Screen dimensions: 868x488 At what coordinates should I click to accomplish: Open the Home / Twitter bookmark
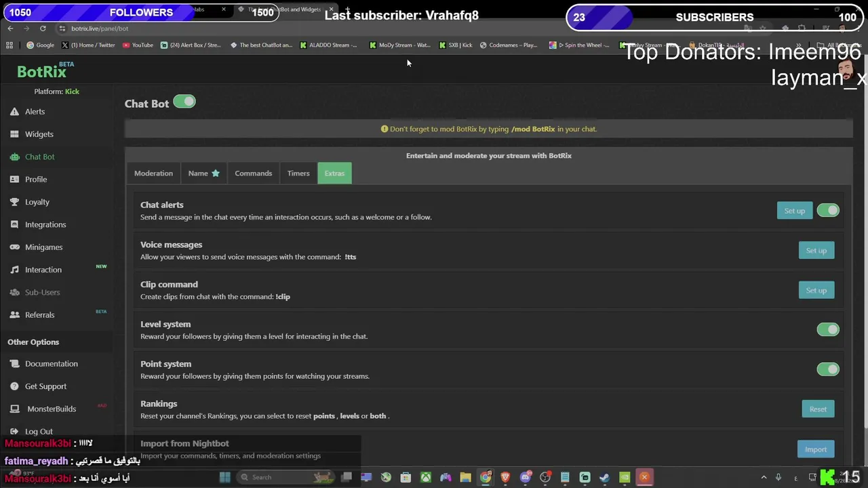click(88, 45)
